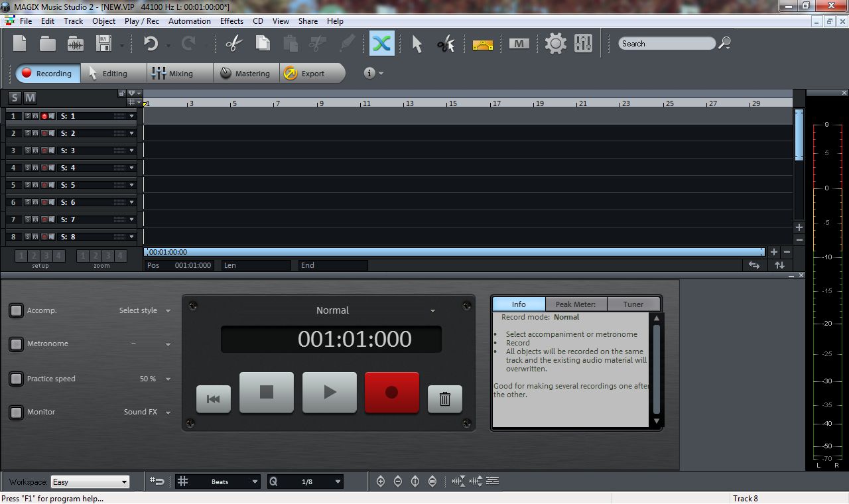This screenshot has height=504, width=849.
Task: Zoom in vertically with the plus on right
Action: tap(799, 227)
